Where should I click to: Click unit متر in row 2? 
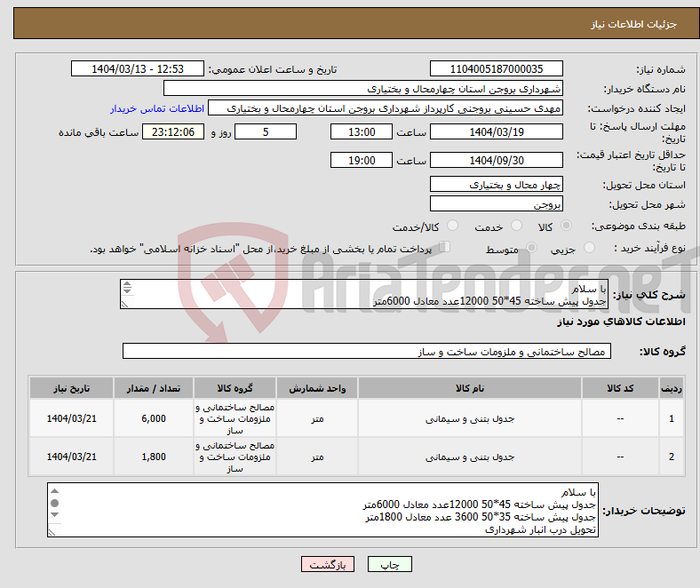tap(317, 457)
